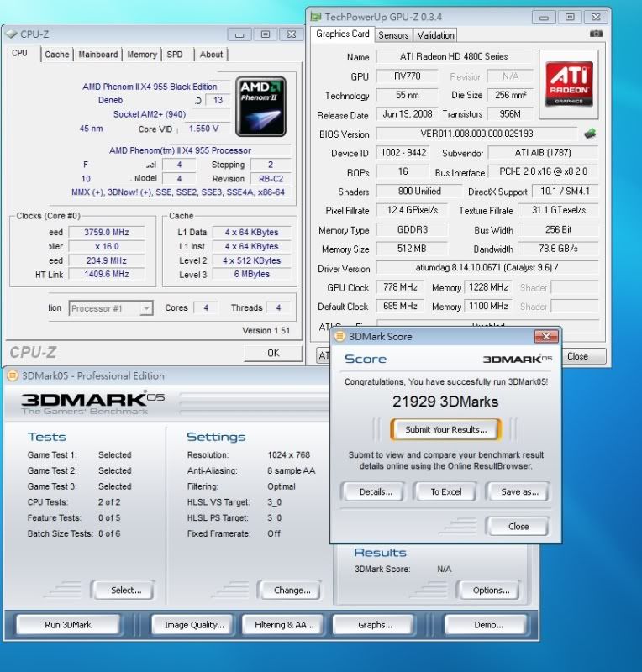Click the Shaders 800 Unified field

(419, 192)
